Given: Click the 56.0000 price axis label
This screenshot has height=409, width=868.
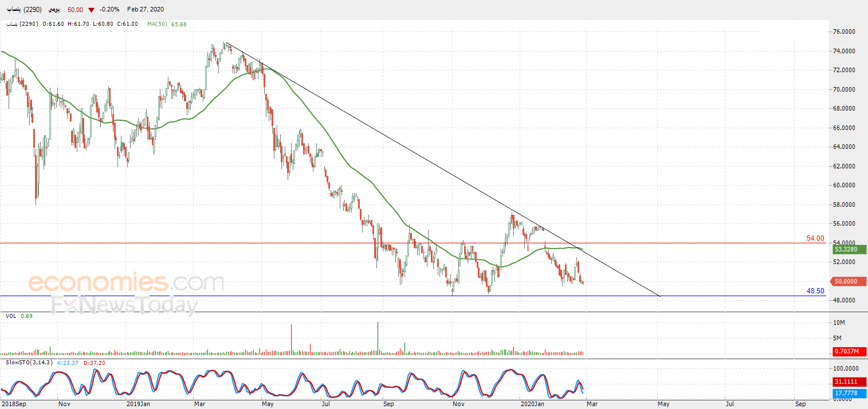Looking at the screenshot, I should 845,223.
